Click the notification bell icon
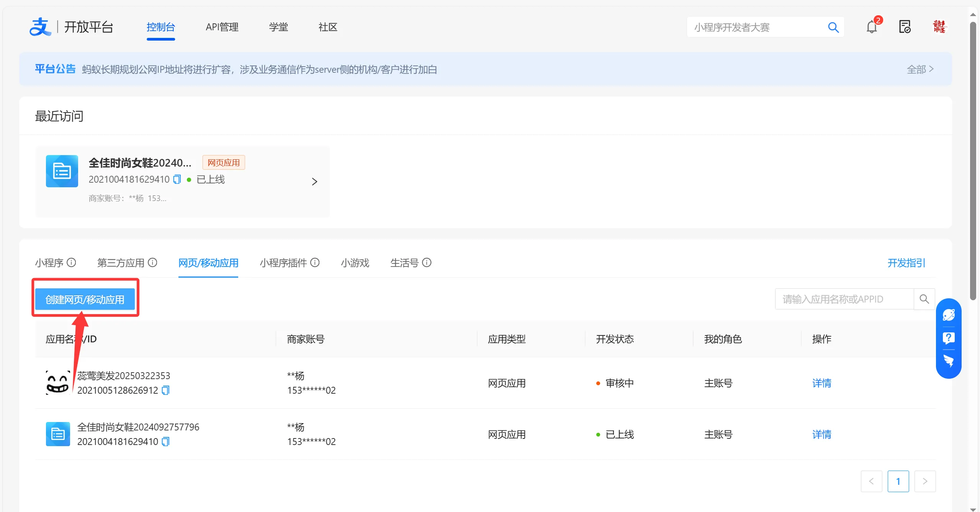Viewport: 980px width, 512px height. [x=871, y=27]
